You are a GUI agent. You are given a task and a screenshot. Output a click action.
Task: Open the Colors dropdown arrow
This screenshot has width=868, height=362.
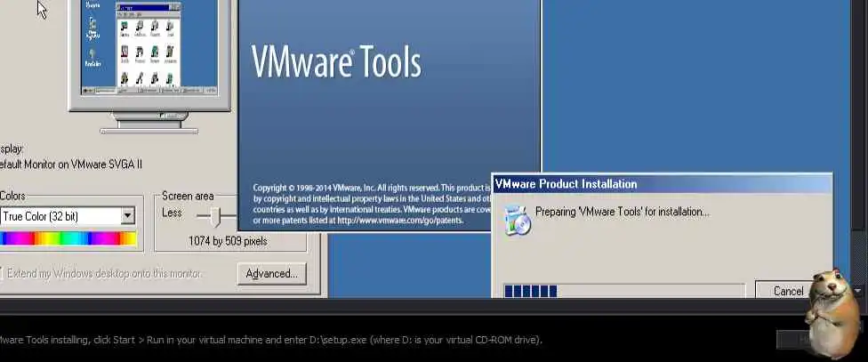pyautogui.click(x=128, y=216)
